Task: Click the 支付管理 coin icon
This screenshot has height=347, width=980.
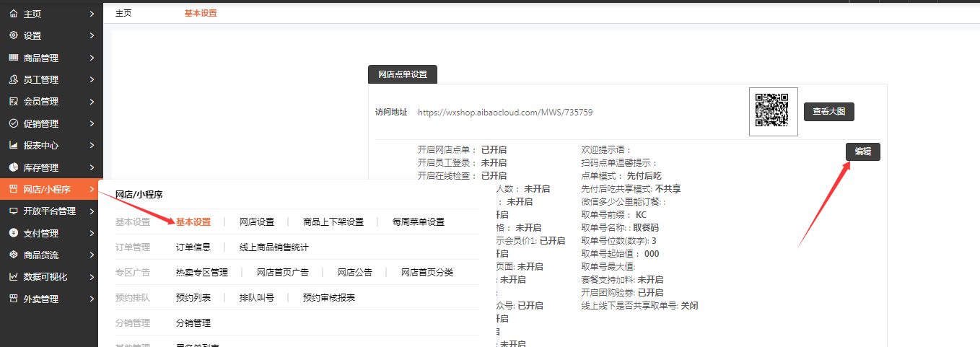Action: (x=13, y=233)
